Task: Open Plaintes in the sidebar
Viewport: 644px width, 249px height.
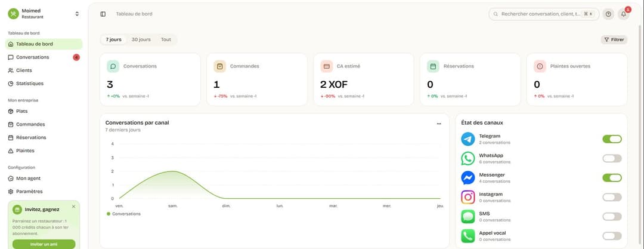Action: tap(44, 150)
